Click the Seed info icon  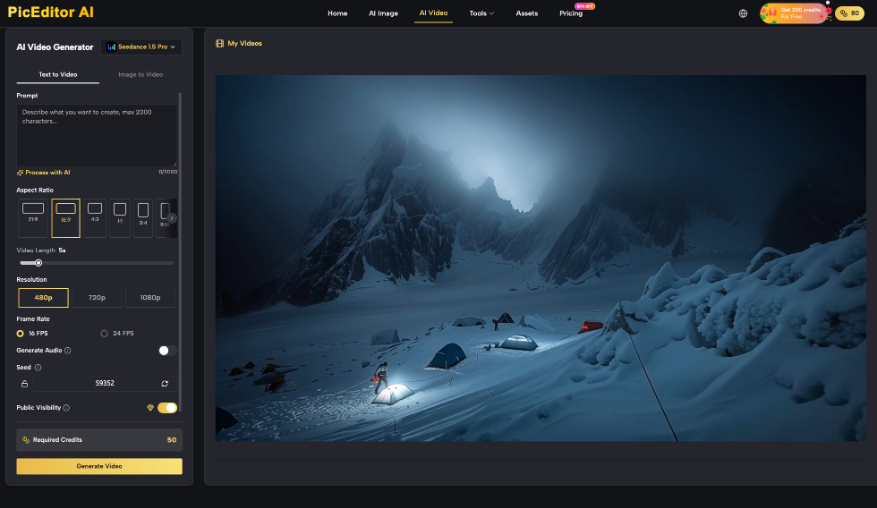coord(38,368)
